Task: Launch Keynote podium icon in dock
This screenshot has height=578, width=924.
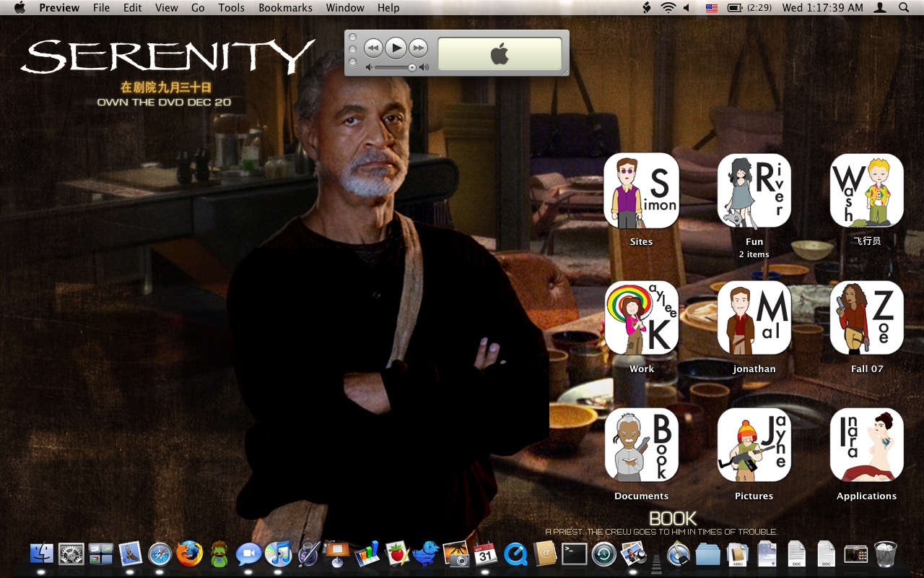Action: click(337, 554)
